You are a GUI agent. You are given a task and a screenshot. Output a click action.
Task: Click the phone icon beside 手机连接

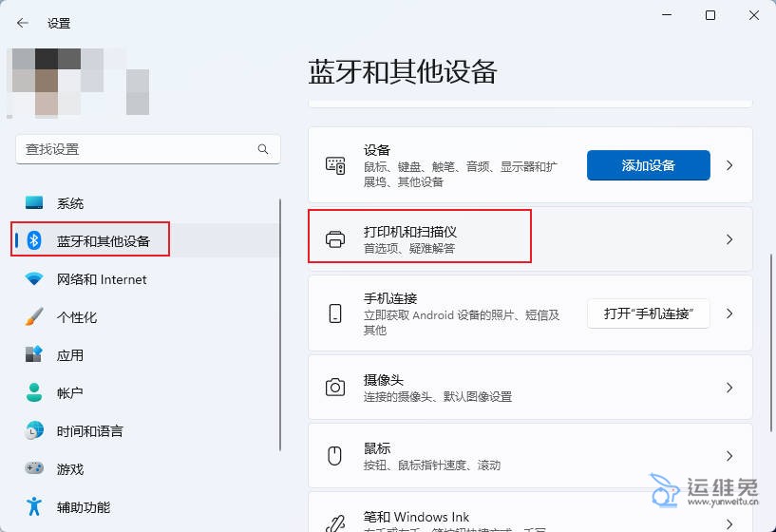[x=335, y=313]
